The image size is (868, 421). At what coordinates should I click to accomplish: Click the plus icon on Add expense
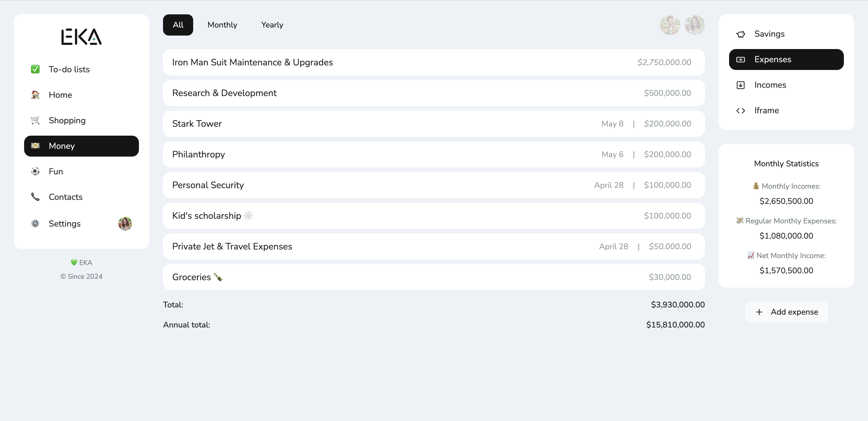pos(759,312)
